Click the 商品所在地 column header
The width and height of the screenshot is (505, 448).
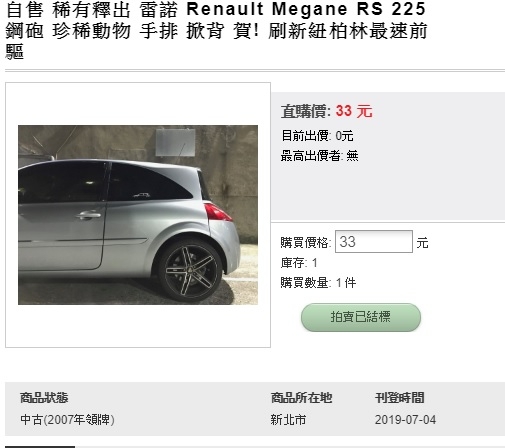301,398
